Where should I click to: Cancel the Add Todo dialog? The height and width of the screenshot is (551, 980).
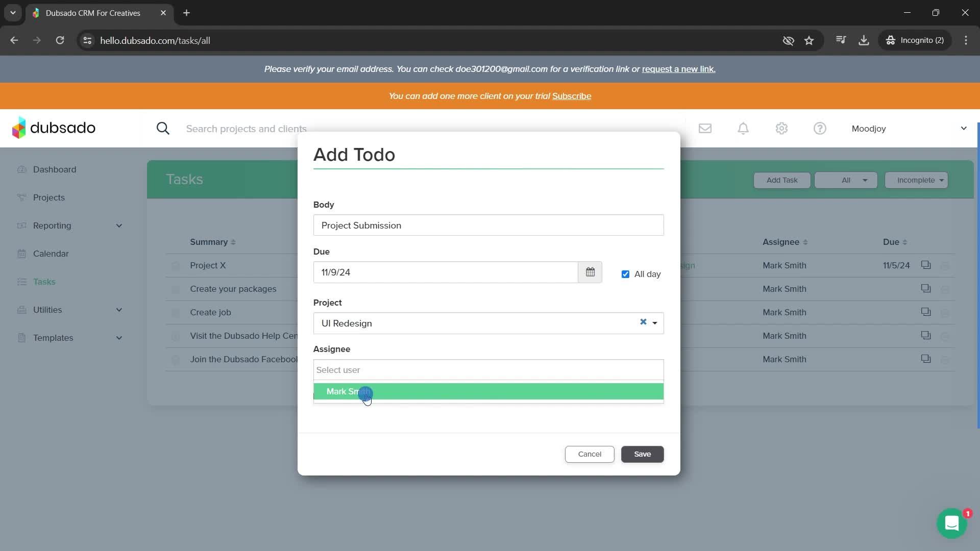coord(590,454)
